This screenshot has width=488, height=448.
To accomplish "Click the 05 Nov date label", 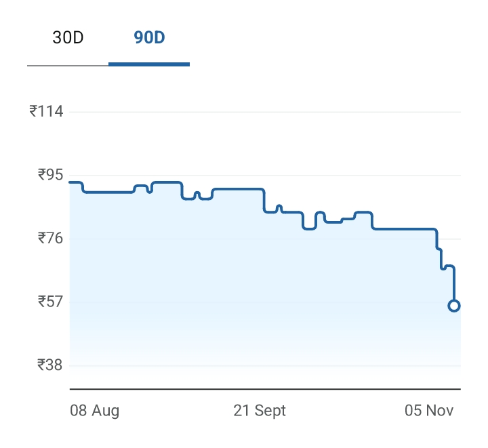I will click(x=429, y=411).
